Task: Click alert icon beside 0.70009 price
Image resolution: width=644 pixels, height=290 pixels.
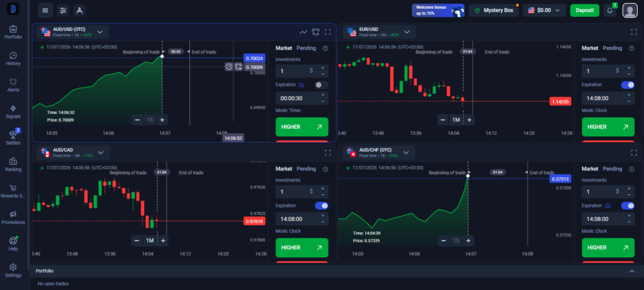Action: coord(238,67)
